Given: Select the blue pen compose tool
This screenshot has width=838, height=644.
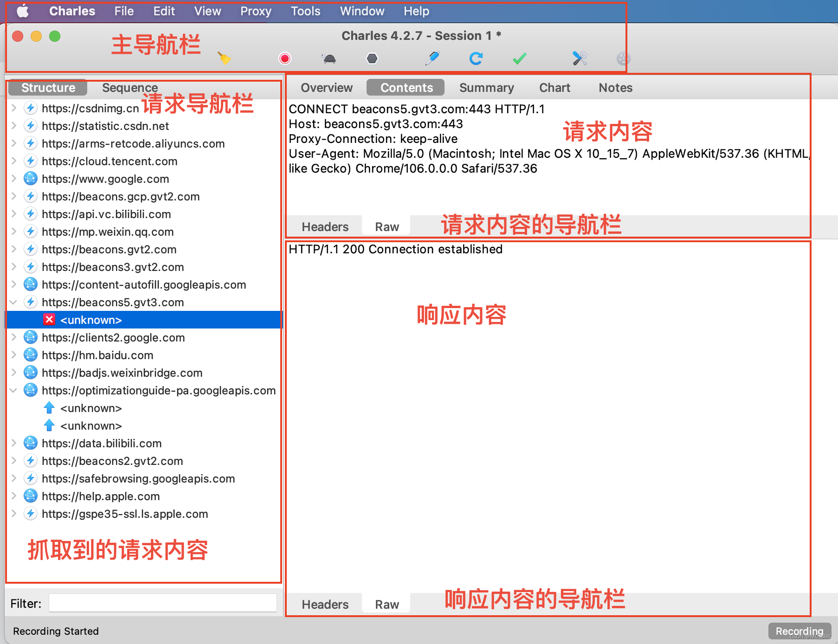Looking at the screenshot, I should click(x=432, y=58).
